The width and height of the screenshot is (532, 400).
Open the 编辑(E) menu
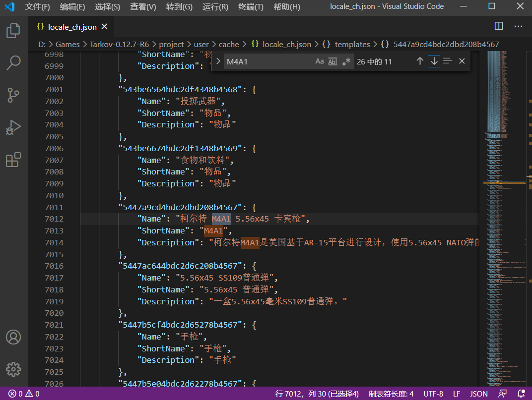tap(72, 7)
